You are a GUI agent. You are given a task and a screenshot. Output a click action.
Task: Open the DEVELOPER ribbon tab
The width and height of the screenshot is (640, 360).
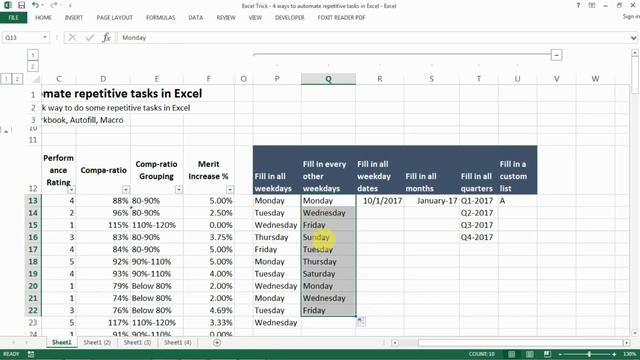(x=290, y=18)
